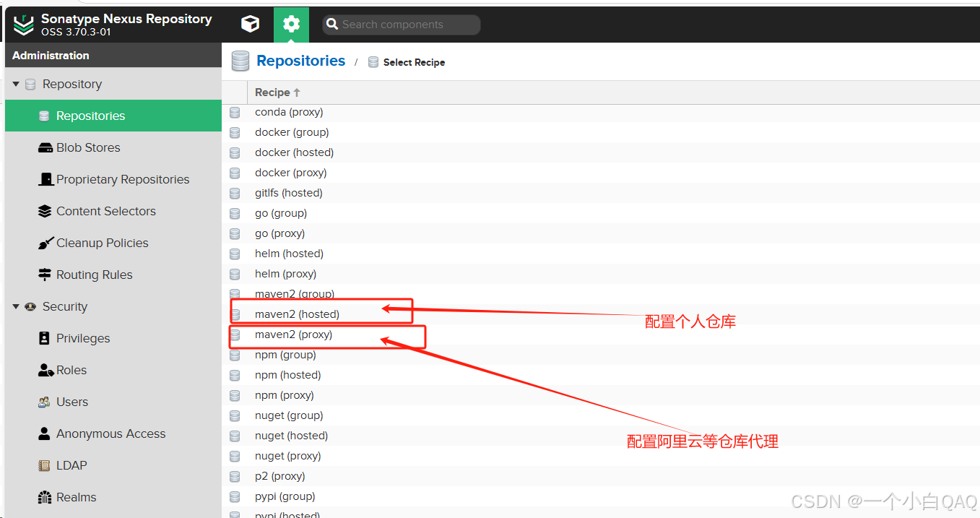Viewport: 980px width, 518px height.
Task: Select the npm (group) recipe
Action: click(601, 355)
